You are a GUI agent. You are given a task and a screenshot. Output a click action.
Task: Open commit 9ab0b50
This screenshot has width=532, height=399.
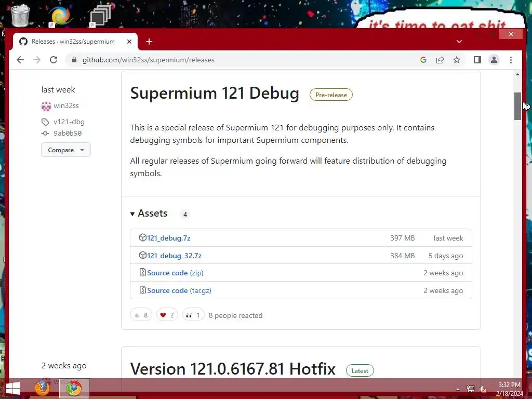tap(68, 134)
